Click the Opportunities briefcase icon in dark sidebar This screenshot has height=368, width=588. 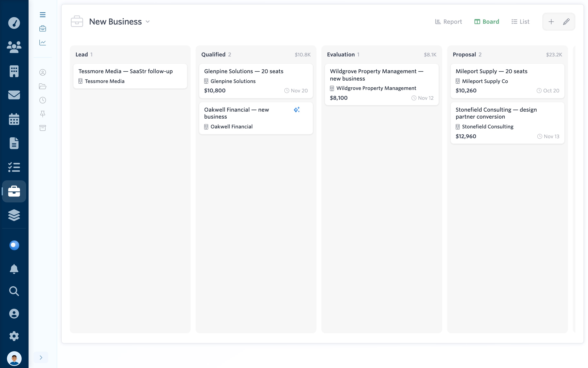(x=14, y=191)
